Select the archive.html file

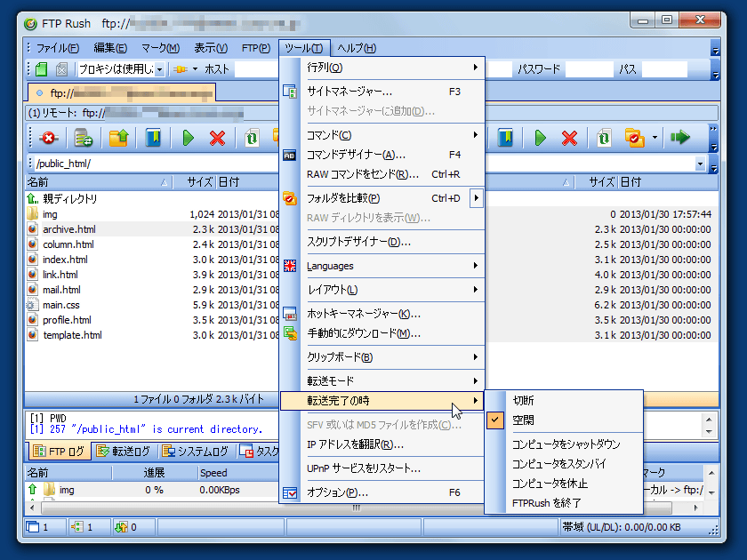[151, 229]
